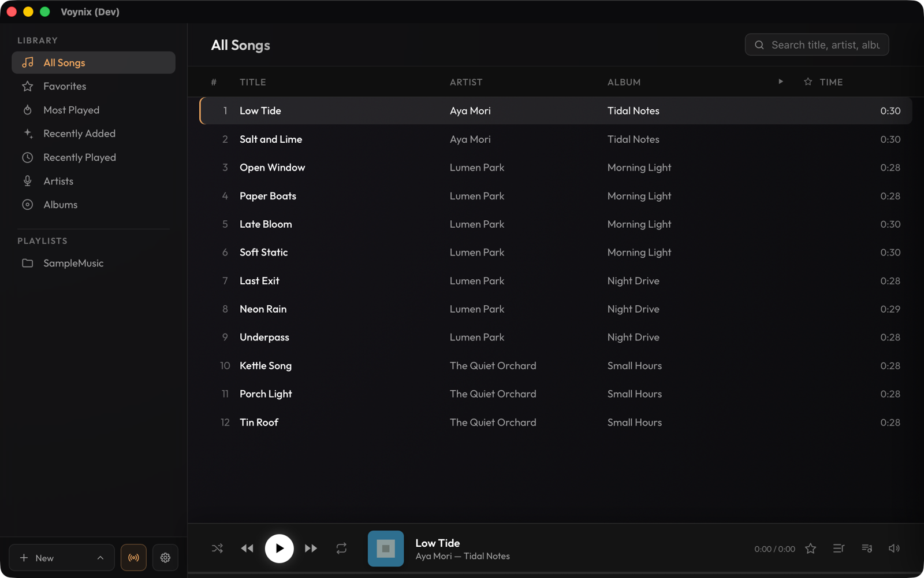
Task: Sort by the TIME column header
Action: pos(831,82)
